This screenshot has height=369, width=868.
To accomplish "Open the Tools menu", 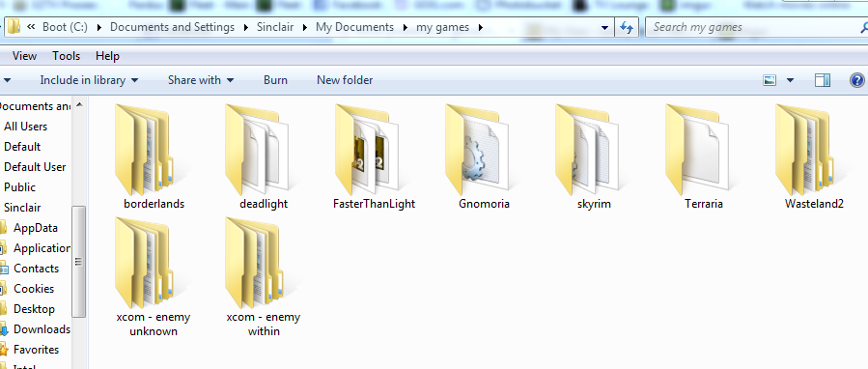I will coord(66,56).
